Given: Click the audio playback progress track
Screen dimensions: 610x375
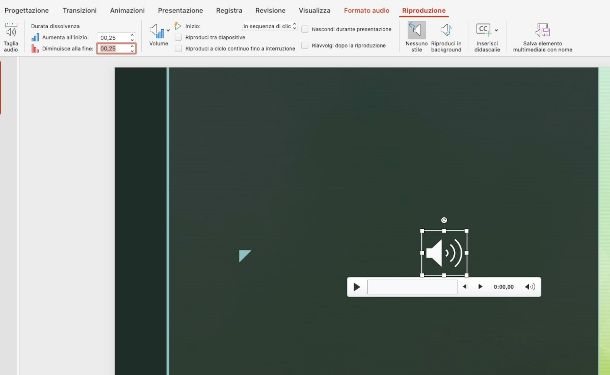Looking at the screenshot, I should 412,287.
